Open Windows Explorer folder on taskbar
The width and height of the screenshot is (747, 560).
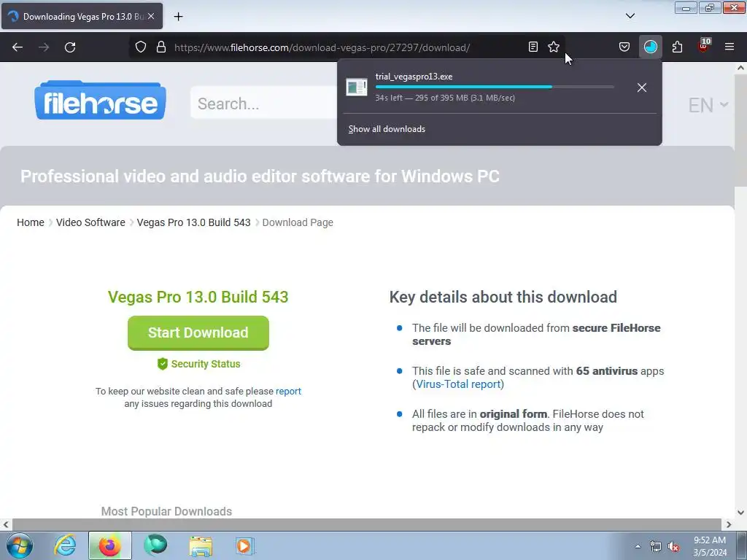201,545
